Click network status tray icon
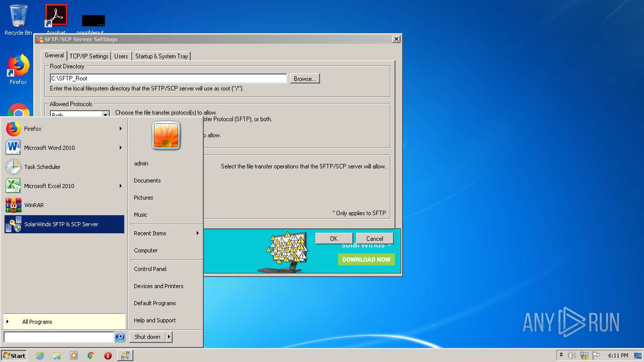This screenshot has width=644, height=362. click(584, 355)
